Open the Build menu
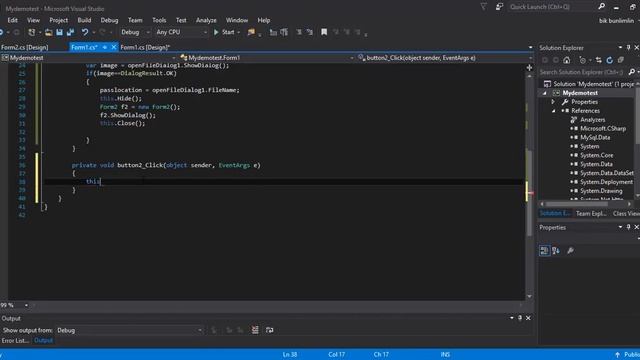 pos(84,20)
